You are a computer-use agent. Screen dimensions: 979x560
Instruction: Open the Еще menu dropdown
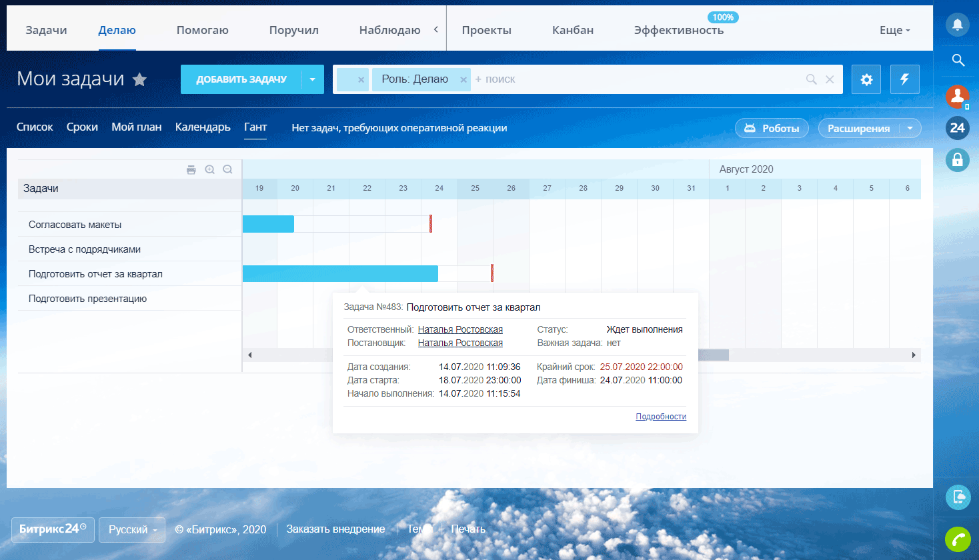[x=894, y=30]
